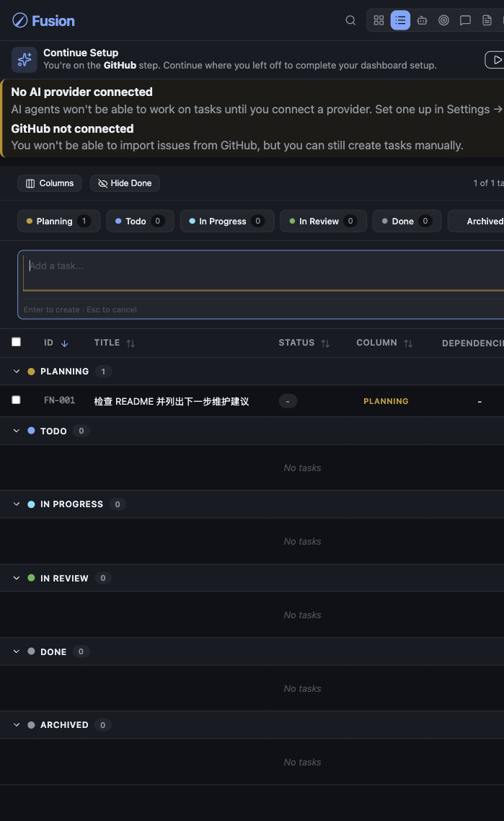Click the FN-001 status dash badge

pos(288,401)
